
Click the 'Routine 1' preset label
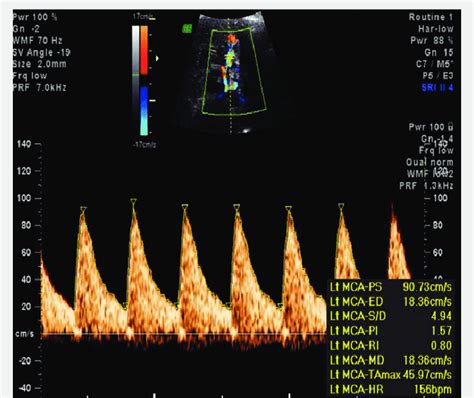(x=431, y=17)
